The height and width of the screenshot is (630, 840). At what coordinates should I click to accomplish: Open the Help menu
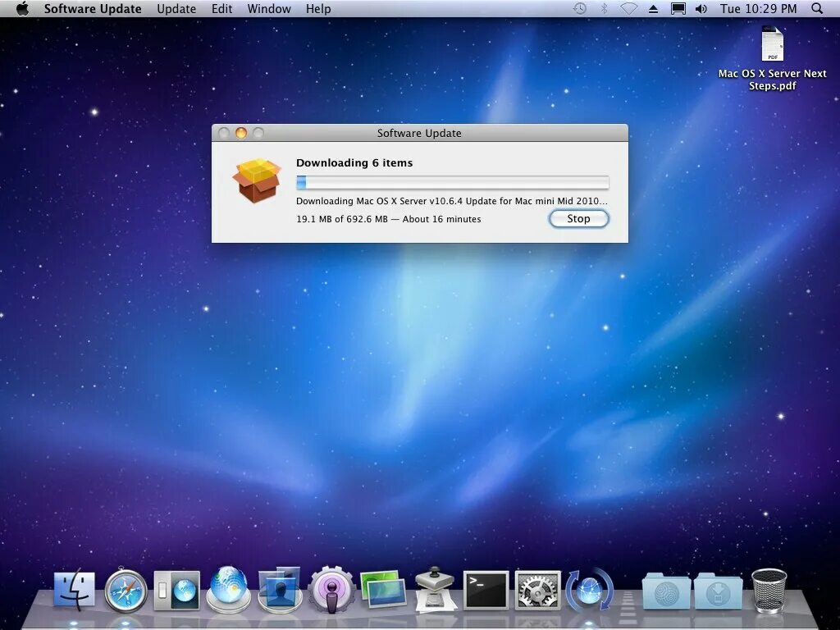tap(318, 9)
